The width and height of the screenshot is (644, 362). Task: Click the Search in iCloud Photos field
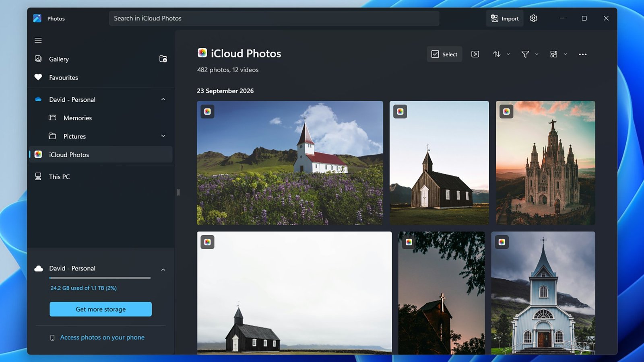tap(274, 18)
